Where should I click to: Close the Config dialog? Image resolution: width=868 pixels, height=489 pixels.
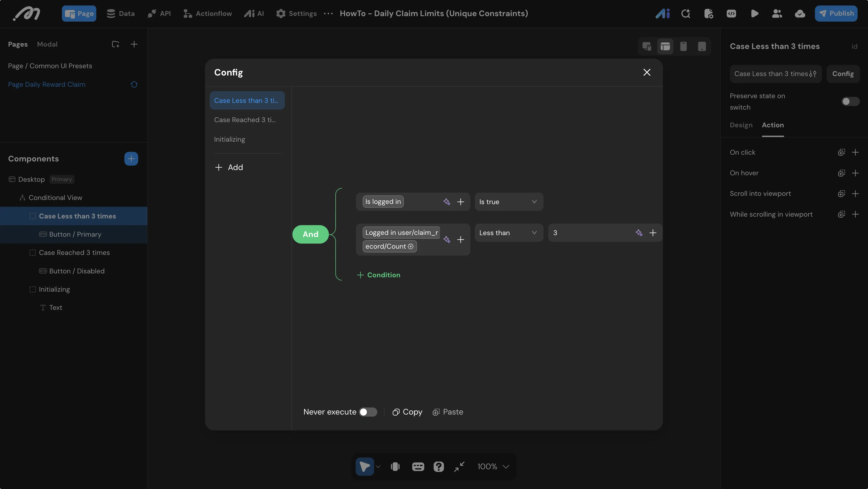pos(647,72)
